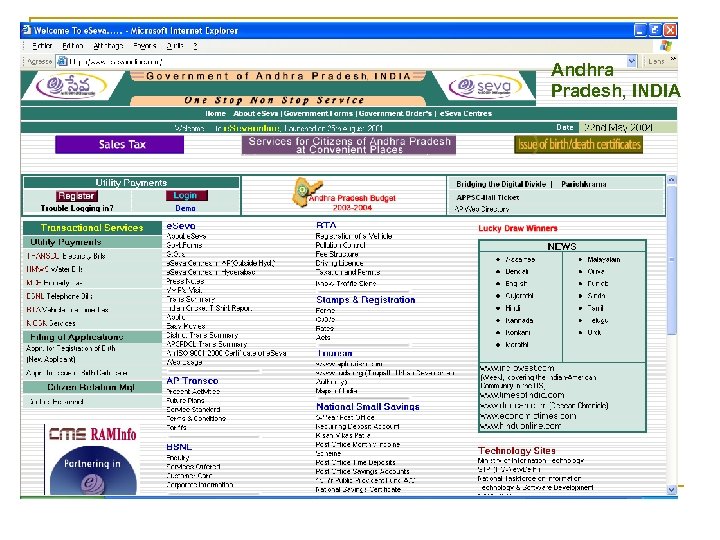Click Issue of birth/death certificates banner
The width and height of the screenshot is (720, 540).
click(579, 145)
